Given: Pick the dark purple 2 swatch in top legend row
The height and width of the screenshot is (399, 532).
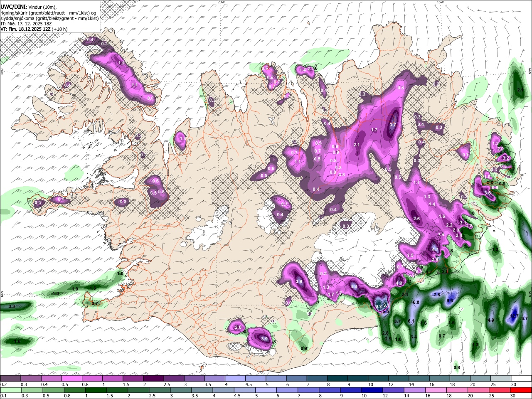Looking at the screenshot, I should pyautogui.click(x=153, y=379).
